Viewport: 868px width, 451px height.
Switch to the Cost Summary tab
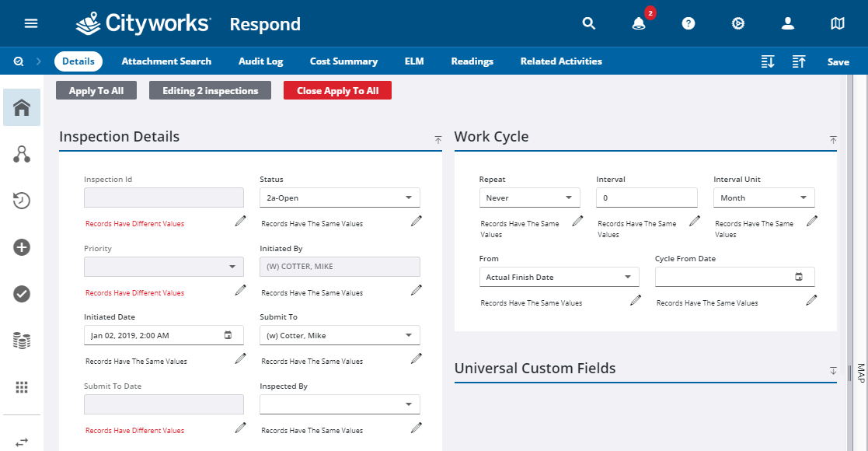[x=343, y=61]
